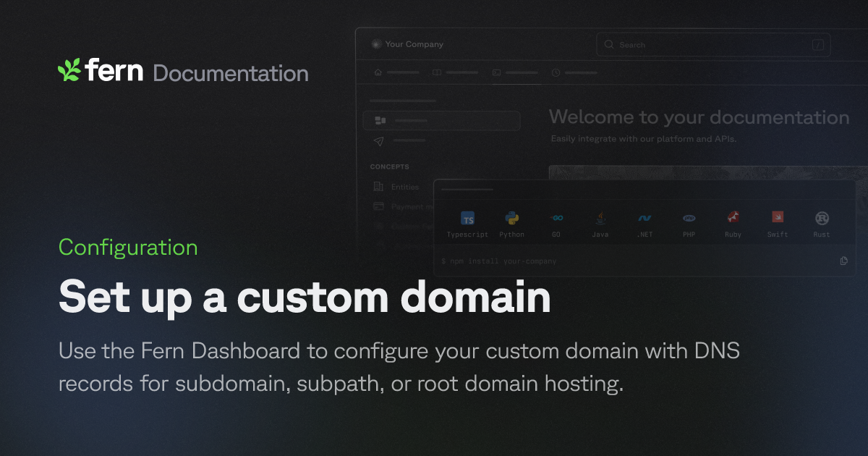
Task: Click the Documentation label next to fern
Action: tap(231, 73)
